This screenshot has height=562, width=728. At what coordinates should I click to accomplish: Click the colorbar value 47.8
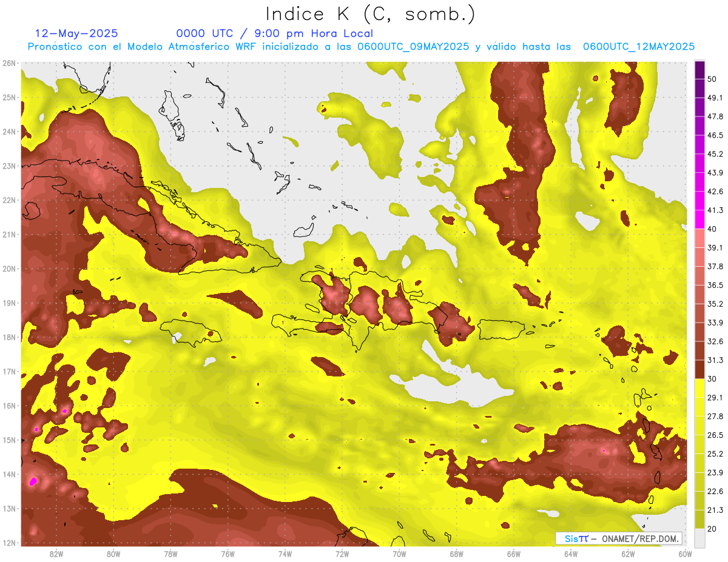point(716,116)
